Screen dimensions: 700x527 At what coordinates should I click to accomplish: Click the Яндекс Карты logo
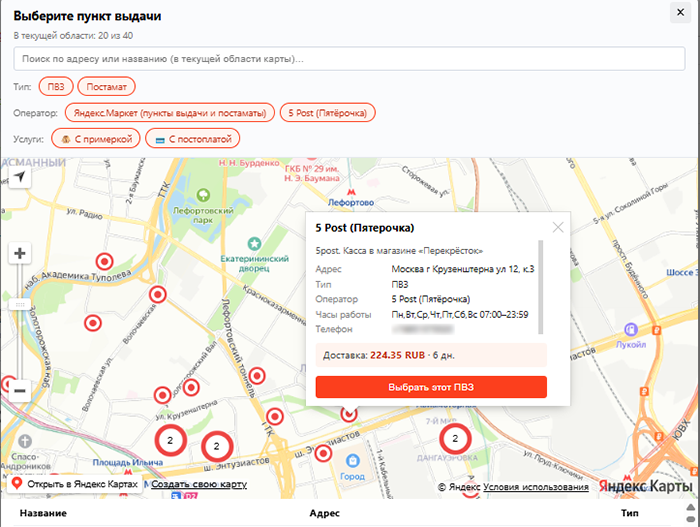(x=646, y=486)
